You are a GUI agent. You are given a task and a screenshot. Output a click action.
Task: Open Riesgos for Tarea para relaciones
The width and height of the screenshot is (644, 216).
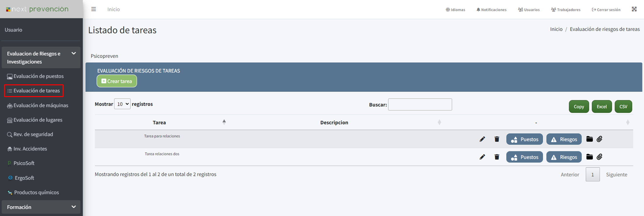[x=564, y=139]
